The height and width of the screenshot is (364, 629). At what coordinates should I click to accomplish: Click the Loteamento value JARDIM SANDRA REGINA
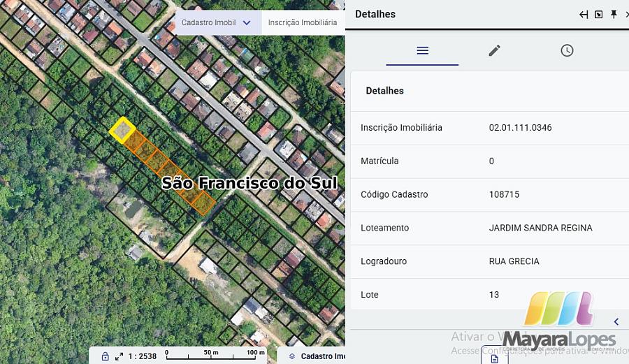540,228
